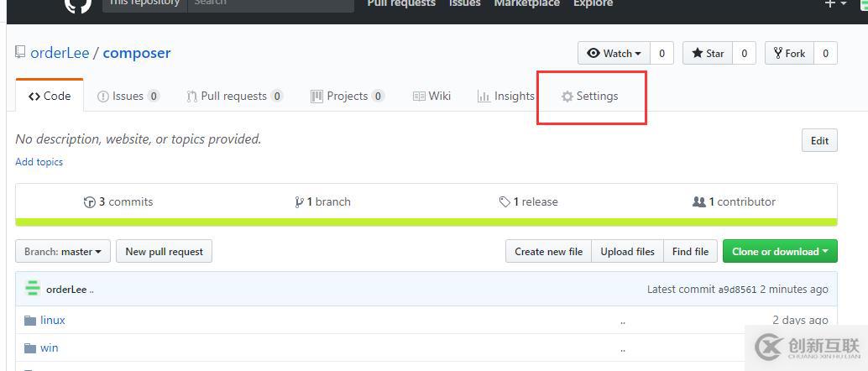
Task: Select the Code tab
Action: (50, 96)
